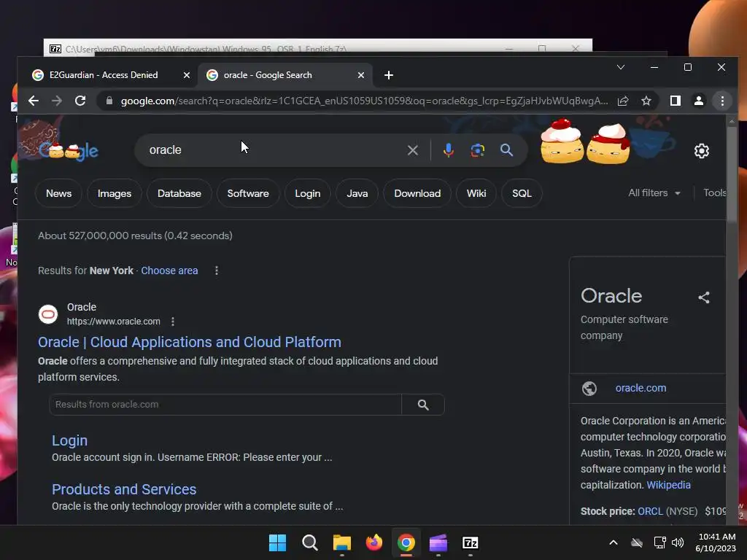Image resolution: width=747 pixels, height=560 pixels.
Task: Open File Explorer from the taskbar
Action: pos(341,542)
